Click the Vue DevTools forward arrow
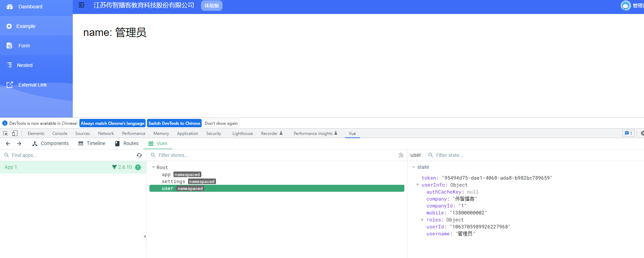The width and height of the screenshot is (644, 258). 19,143
